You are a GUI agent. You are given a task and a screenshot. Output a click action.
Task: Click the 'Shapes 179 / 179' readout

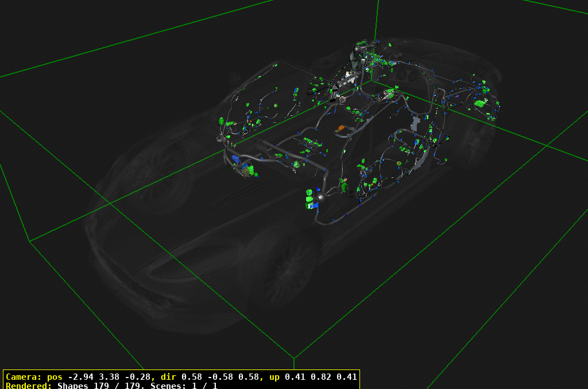[x=101, y=386]
